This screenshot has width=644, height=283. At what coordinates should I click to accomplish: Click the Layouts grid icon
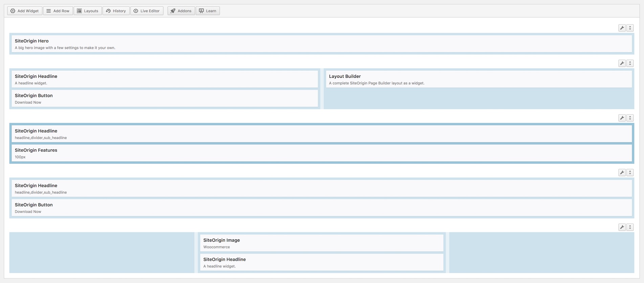click(79, 11)
